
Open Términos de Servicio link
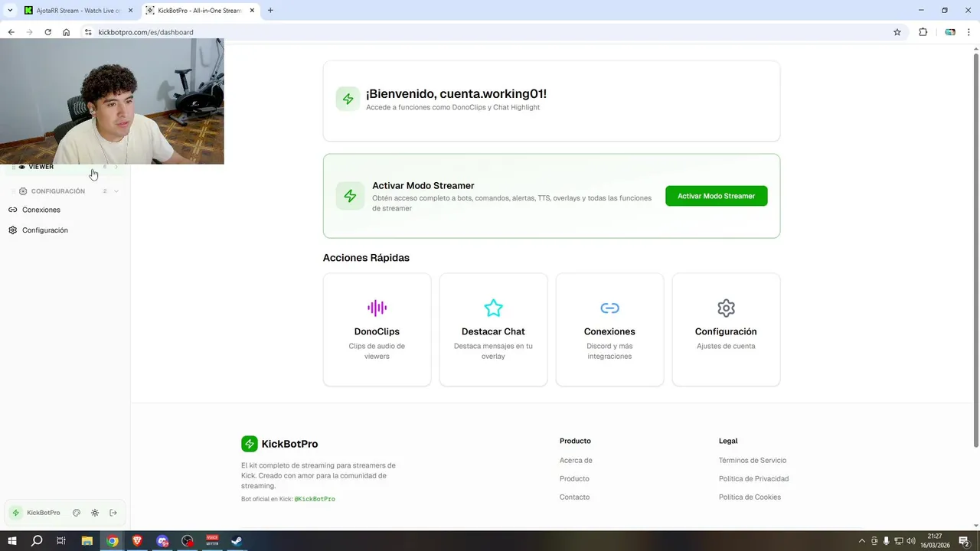pyautogui.click(x=753, y=461)
